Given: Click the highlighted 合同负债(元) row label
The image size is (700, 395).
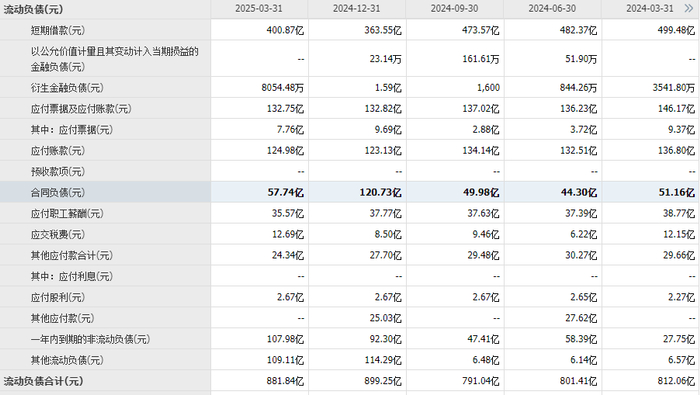Looking at the screenshot, I should click(58, 193).
